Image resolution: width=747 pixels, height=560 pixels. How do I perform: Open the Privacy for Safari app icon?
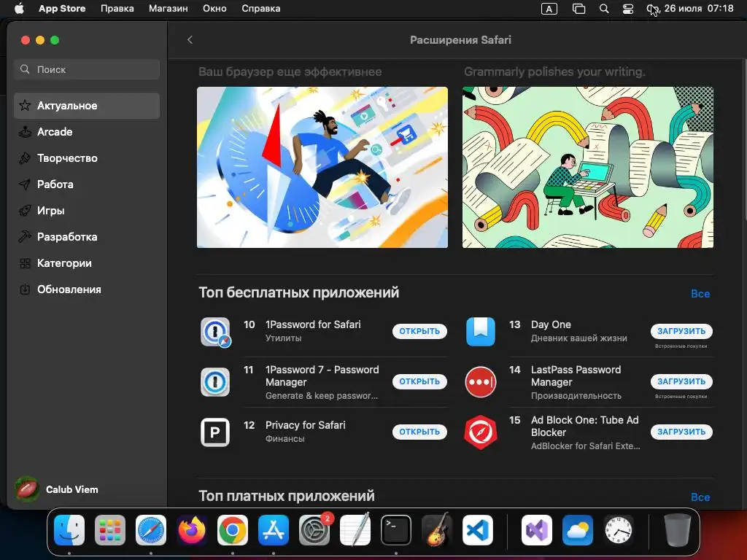pyautogui.click(x=215, y=432)
